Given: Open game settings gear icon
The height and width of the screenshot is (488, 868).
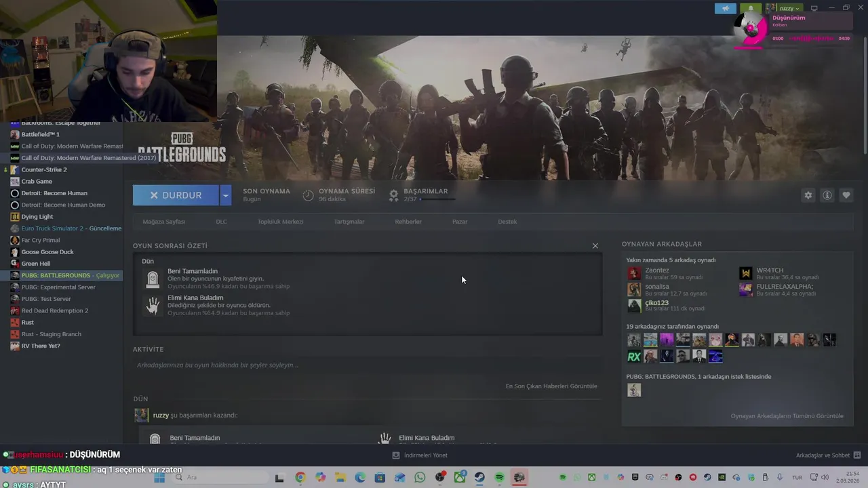Looking at the screenshot, I should coord(808,195).
